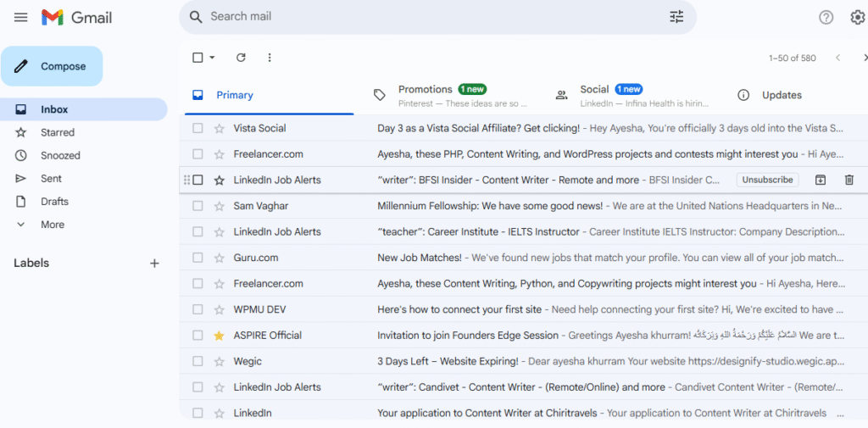Star the Candivet Content Writer email
Viewport: 868px width, 428px height.
point(220,387)
